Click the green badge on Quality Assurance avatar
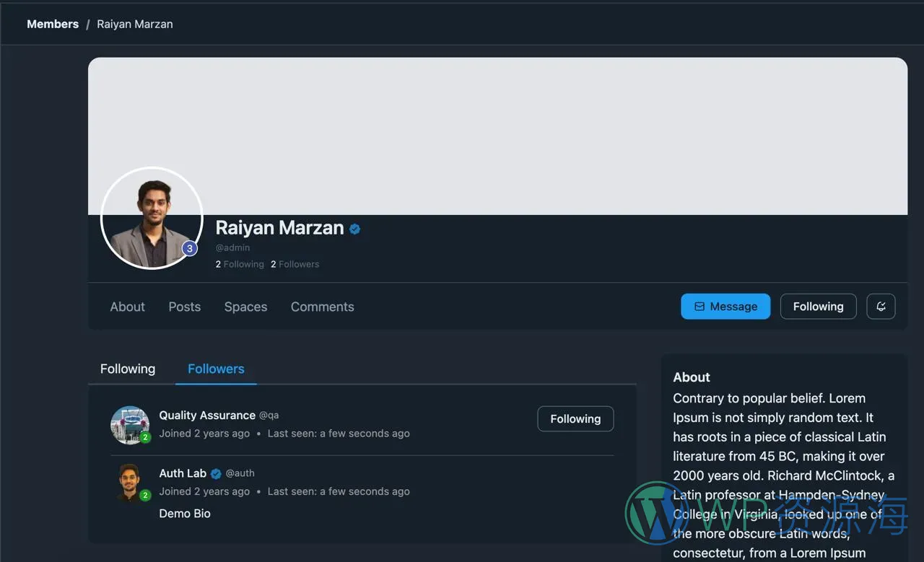 pyautogui.click(x=145, y=437)
